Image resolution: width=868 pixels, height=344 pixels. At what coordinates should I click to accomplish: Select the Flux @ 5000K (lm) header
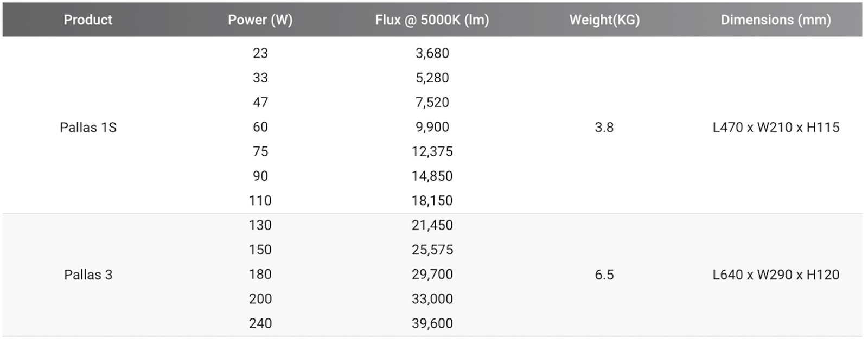pos(432,20)
